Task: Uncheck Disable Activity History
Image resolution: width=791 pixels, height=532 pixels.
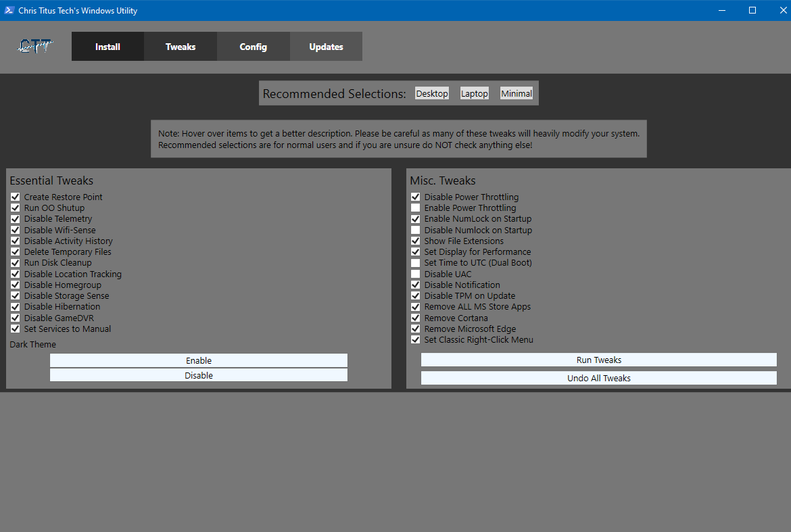Action: click(15, 241)
